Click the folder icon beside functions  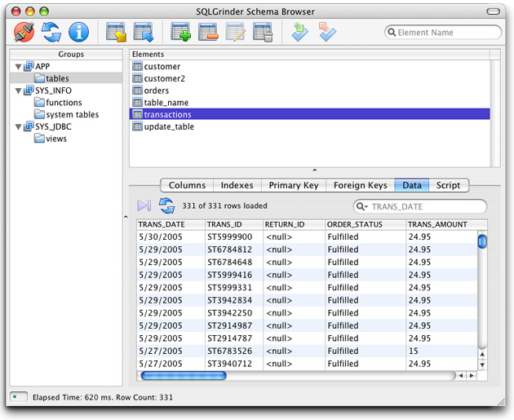click(39, 102)
